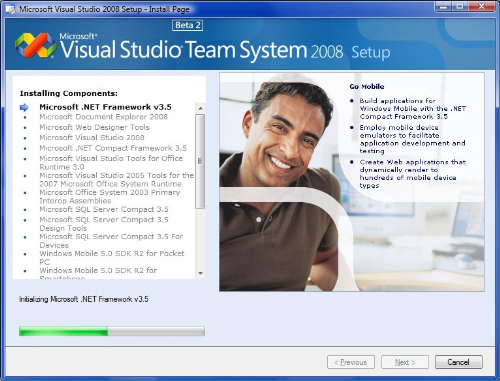Select Visual Studio Tools for Office Runtime 3.0

(x=111, y=163)
